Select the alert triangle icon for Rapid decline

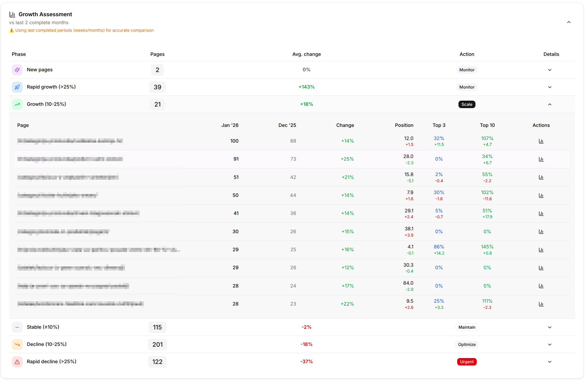[17, 362]
